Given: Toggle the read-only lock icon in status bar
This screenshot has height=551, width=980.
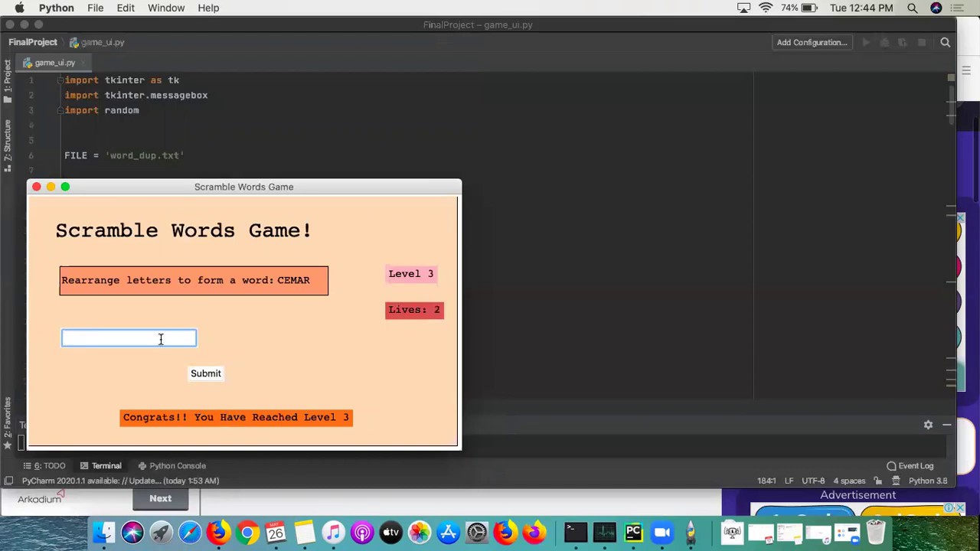Looking at the screenshot, I should pos(877,481).
